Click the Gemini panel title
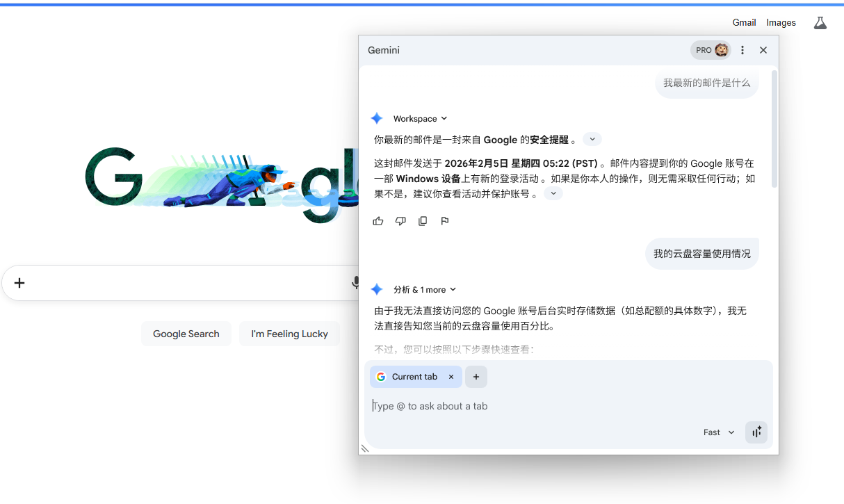The image size is (844, 504). pyautogui.click(x=384, y=50)
